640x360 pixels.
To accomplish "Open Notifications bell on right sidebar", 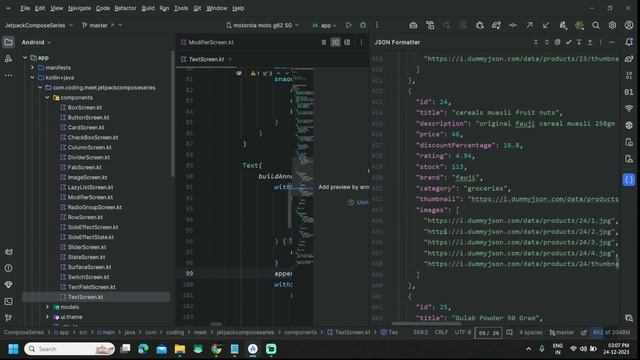I will coord(629,42).
